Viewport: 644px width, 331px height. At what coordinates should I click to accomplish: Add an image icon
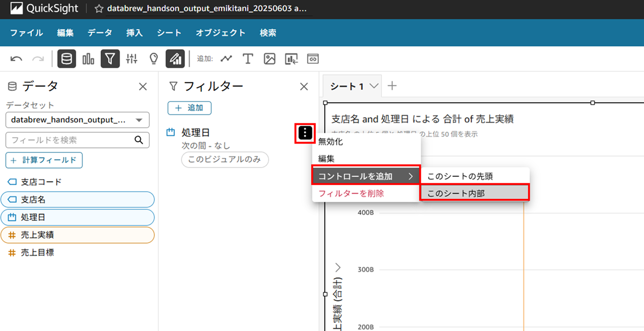[269, 59]
